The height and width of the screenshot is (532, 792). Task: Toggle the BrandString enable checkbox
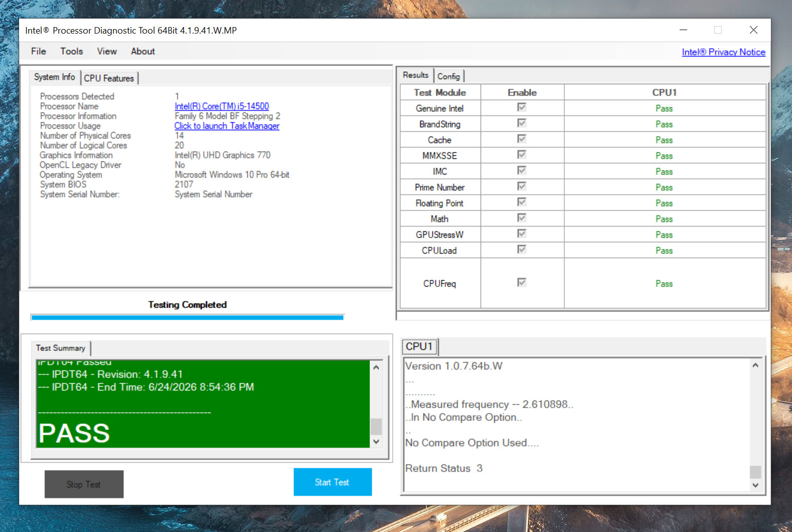(522, 123)
